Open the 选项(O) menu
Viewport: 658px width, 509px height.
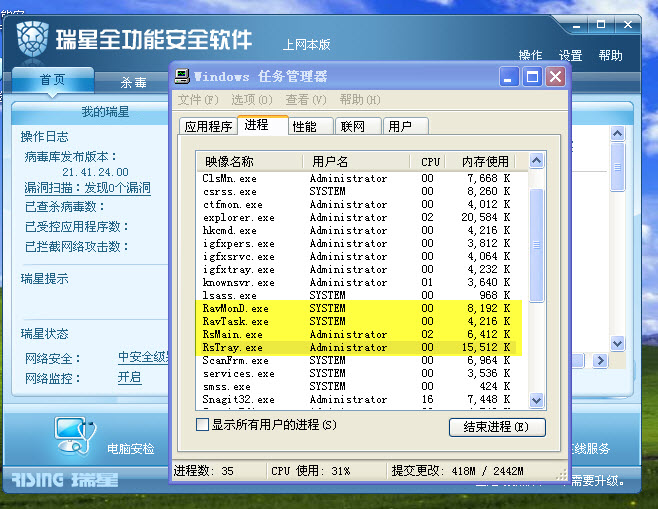tap(252, 100)
